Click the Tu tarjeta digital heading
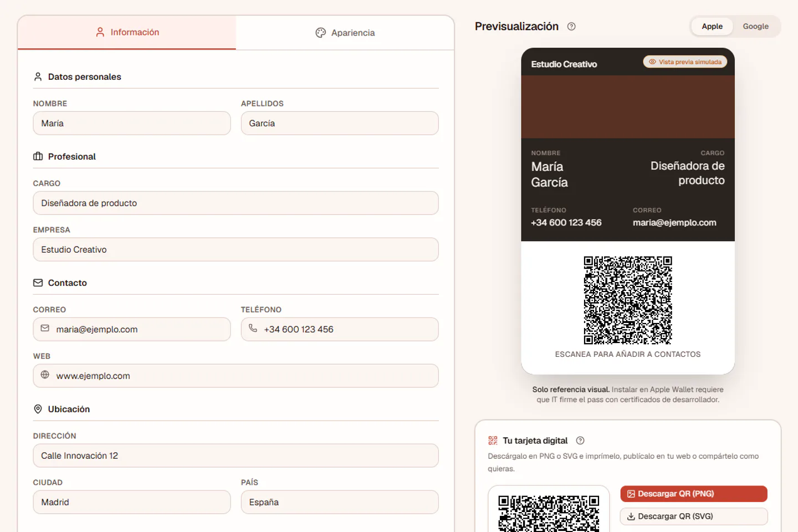798x532 pixels. click(535, 441)
